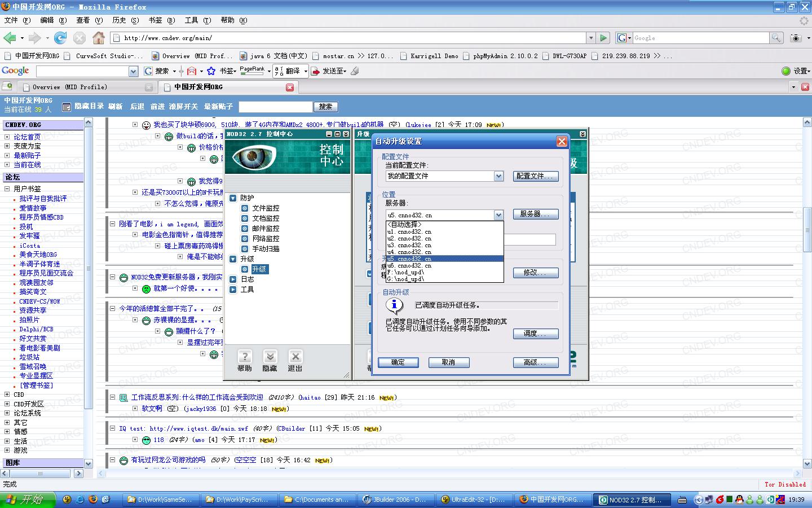Expand 论坛系统 node in sidebar
Image resolution: width=812 pixels, height=508 pixels.
[7, 413]
